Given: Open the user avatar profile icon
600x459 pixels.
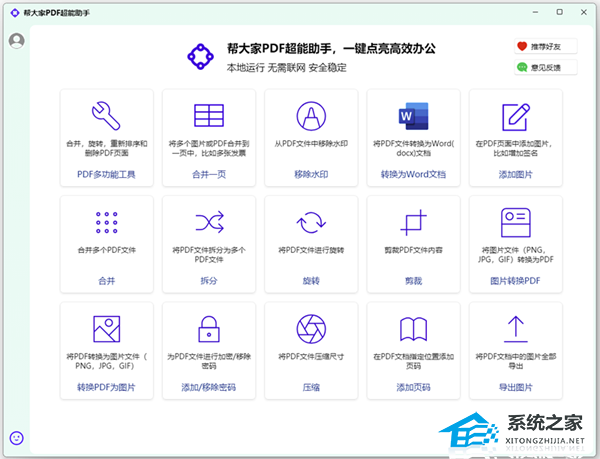Looking at the screenshot, I should [17, 41].
